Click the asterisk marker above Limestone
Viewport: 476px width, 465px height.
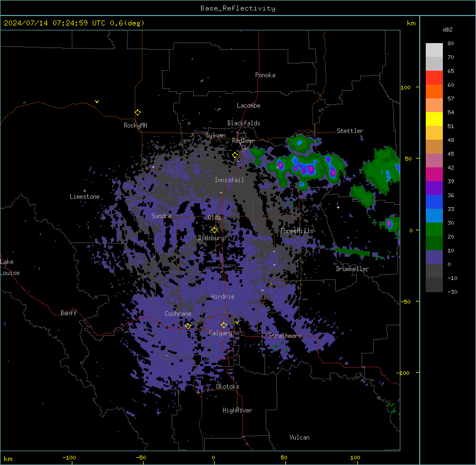click(84, 191)
